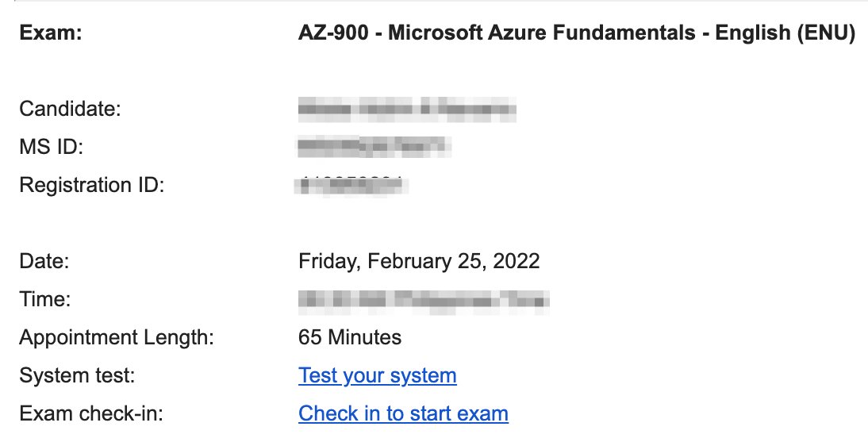Select the Appointment Length: label

tap(117, 337)
